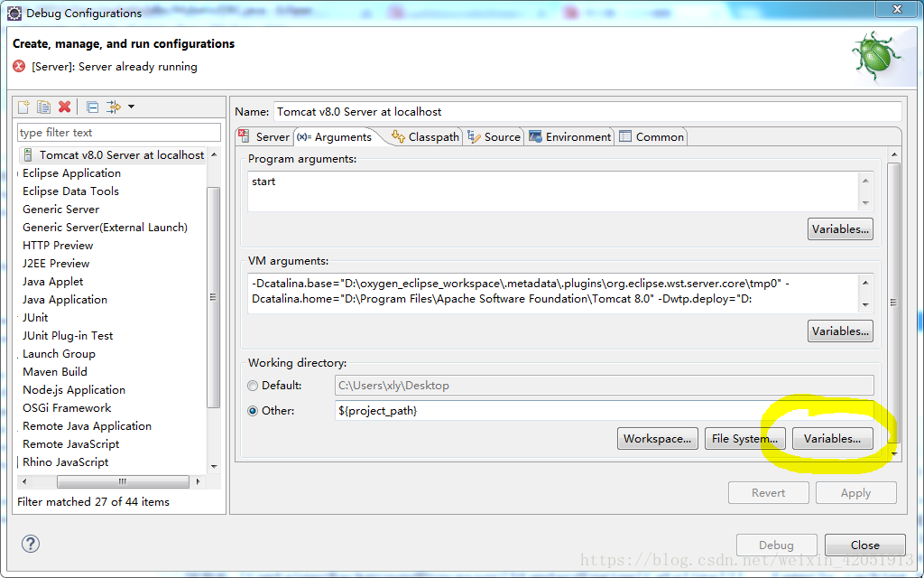The width and height of the screenshot is (924, 578).
Task: Click configuration list horizontal scrollbar thumb
Action: pos(123,482)
